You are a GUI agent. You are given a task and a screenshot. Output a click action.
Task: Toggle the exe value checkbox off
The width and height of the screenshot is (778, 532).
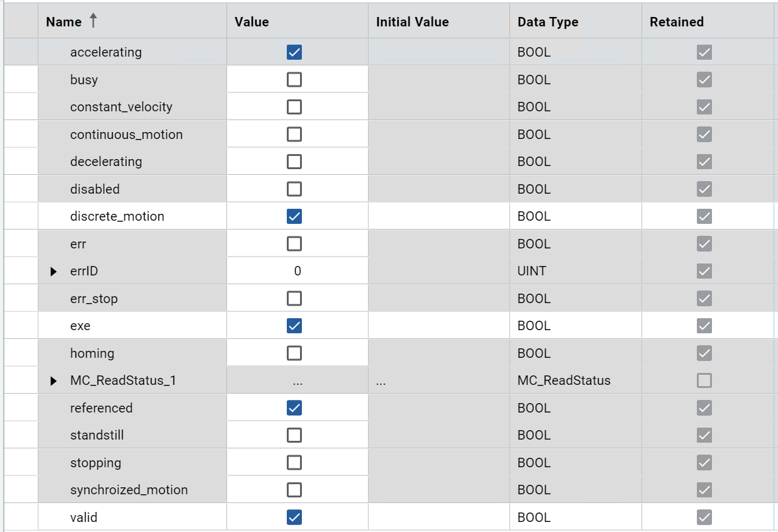[294, 326]
